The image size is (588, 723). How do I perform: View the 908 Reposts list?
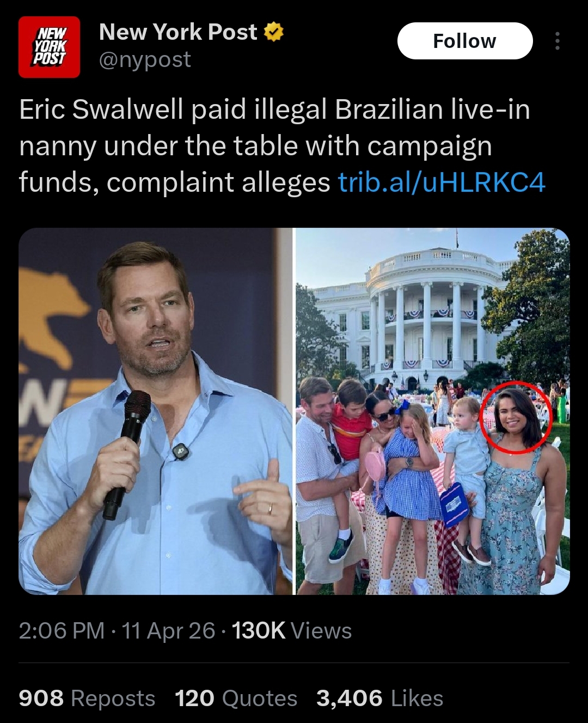[x=87, y=698]
